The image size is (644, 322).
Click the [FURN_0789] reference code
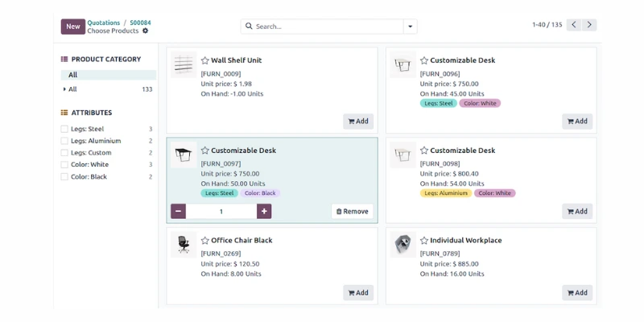(x=440, y=254)
